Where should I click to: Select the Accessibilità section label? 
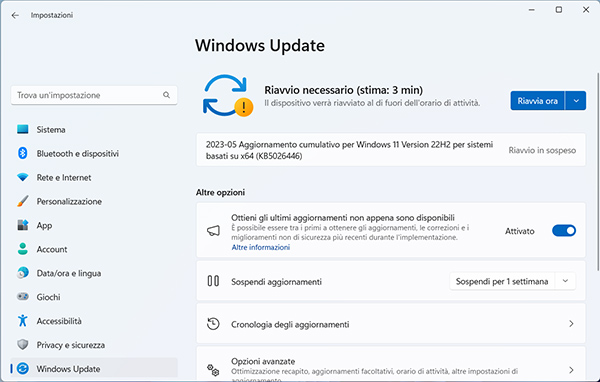point(59,321)
